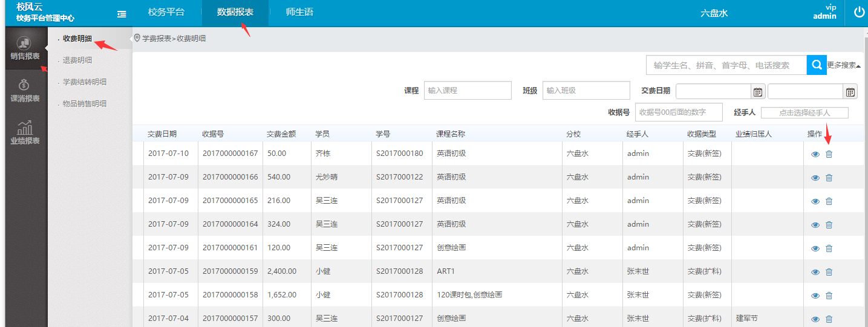Click the amount 540.00 cell
This screenshot has height=327, width=868.
click(279, 177)
